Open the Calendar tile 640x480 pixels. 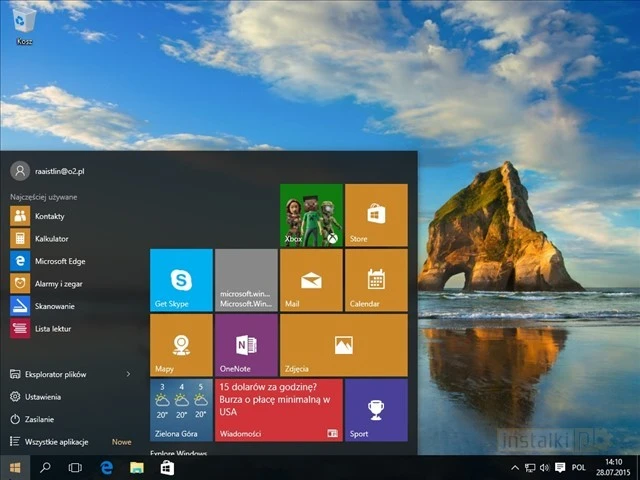pyautogui.click(x=376, y=280)
